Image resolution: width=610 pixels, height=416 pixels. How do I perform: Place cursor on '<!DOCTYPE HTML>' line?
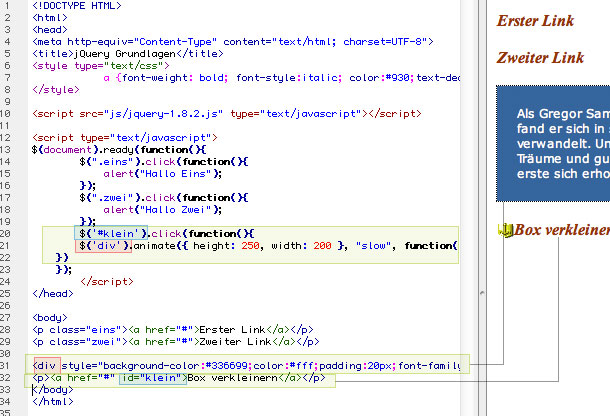(x=77, y=6)
